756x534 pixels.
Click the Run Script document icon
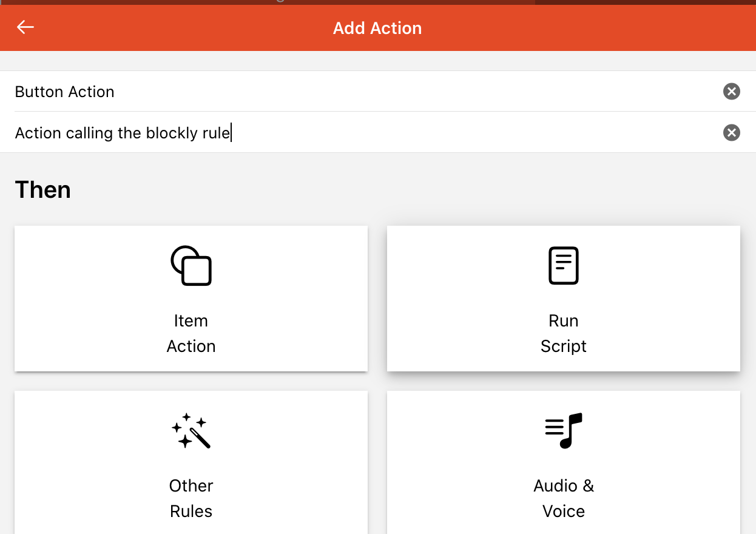coord(564,265)
